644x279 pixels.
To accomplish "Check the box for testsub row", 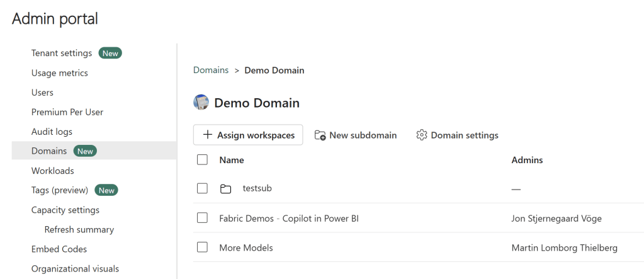I will (202, 188).
